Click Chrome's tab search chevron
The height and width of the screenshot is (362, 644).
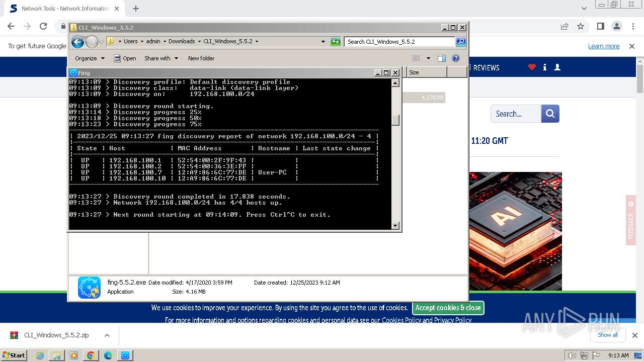584,9
